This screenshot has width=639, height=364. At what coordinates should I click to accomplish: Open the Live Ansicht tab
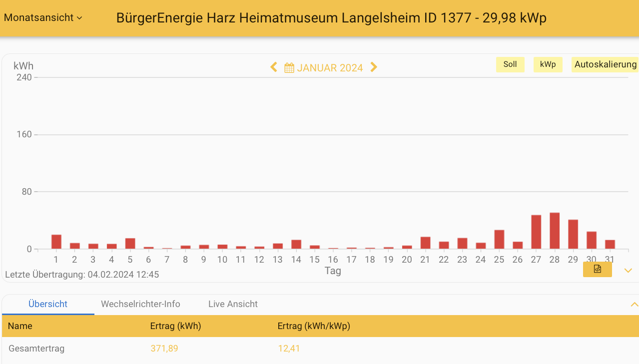(x=233, y=304)
